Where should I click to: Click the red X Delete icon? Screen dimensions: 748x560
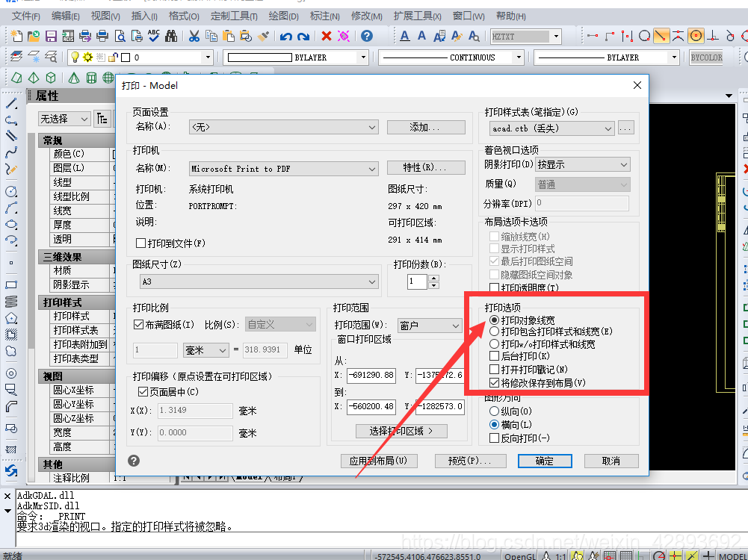(327, 36)
